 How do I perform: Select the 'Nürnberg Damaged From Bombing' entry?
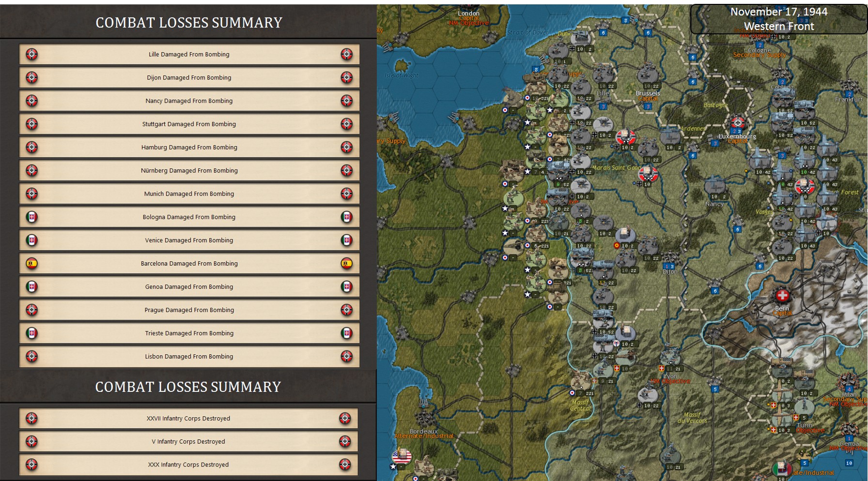click(x=189, y=170)
